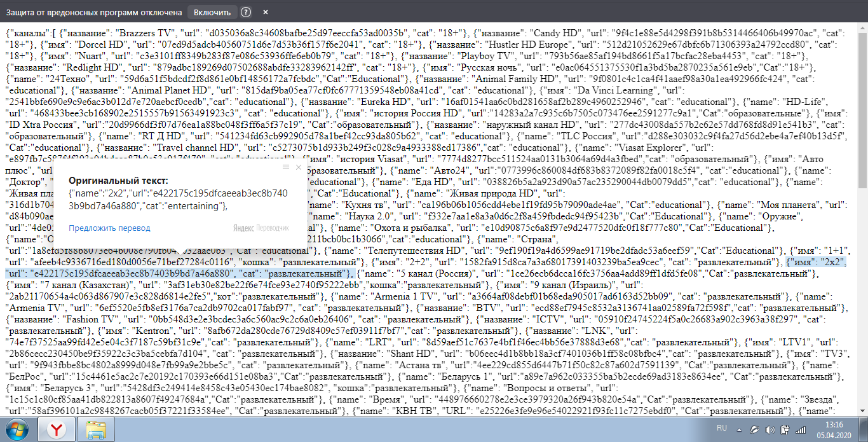Click the Предложить перевод link

tap(109, 228)
